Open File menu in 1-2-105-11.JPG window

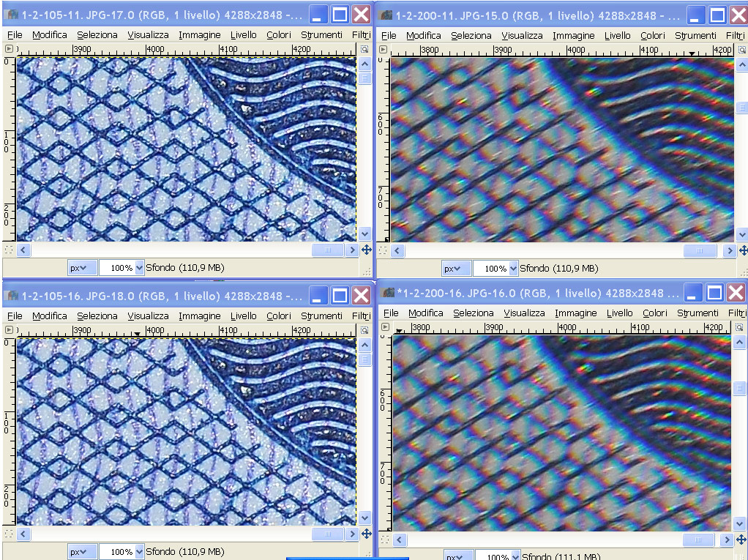15,35
